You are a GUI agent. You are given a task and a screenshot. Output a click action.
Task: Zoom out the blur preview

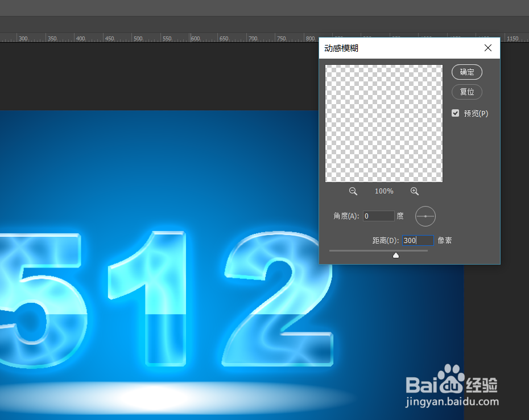tap(353, 191)
